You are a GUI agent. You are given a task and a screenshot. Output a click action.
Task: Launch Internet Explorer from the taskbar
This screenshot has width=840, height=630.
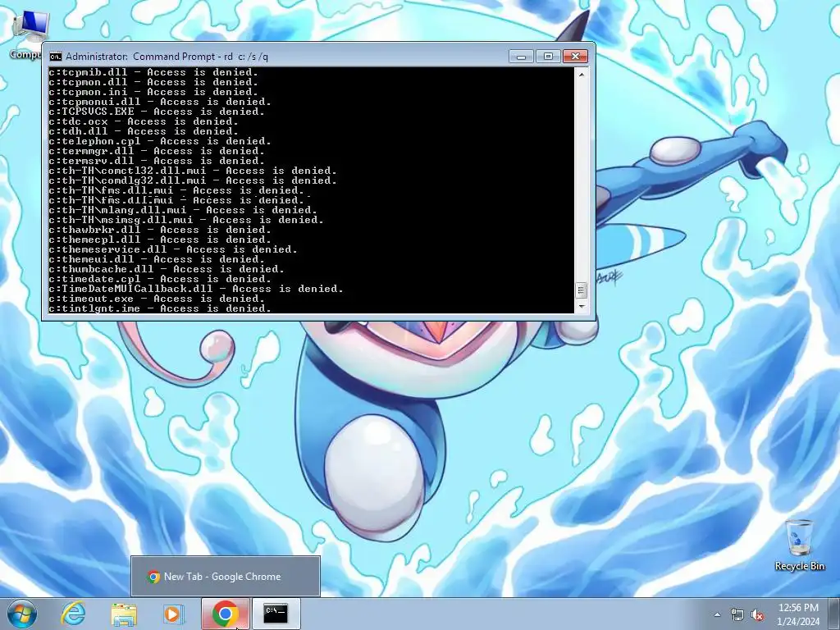tap(73, 614)
